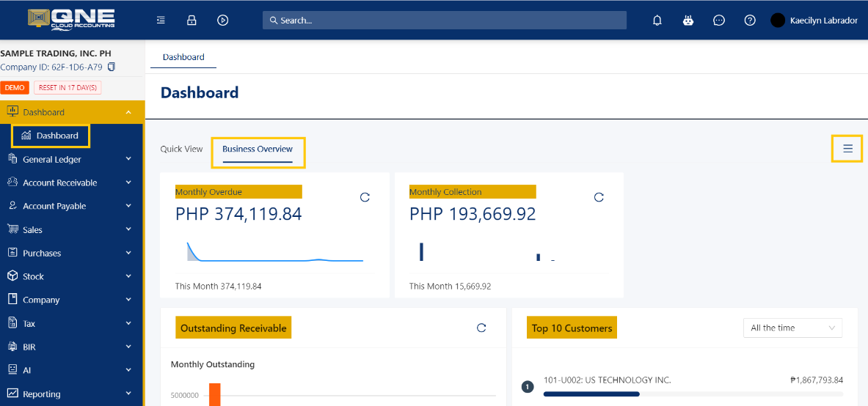Image resolution: width=868 pixels, height=406 pixels.
Task: Click the Sales cart icon
Action: pyautogui.click(x=12, y=229)
